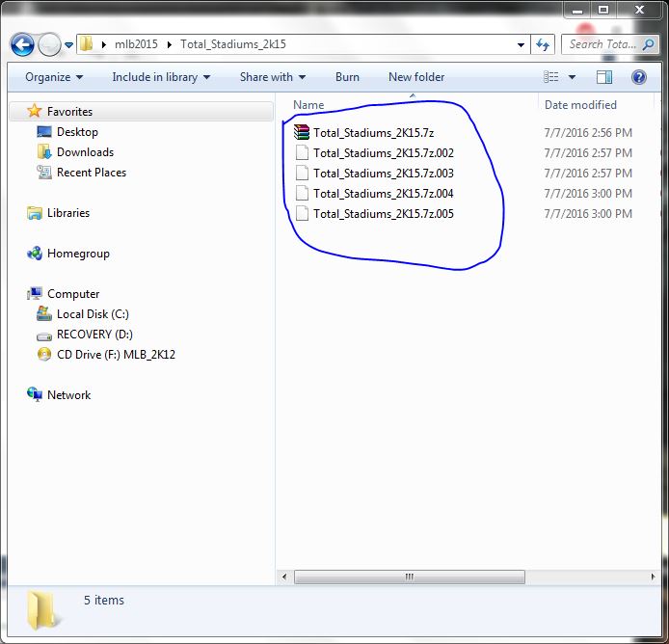Sort files by Name column header

308,105
